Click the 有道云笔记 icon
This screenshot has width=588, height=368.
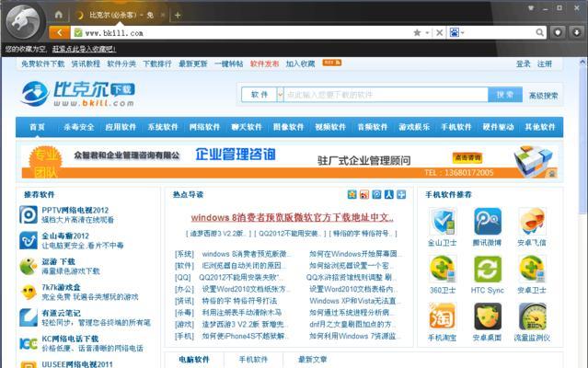[x=29, y=317]
